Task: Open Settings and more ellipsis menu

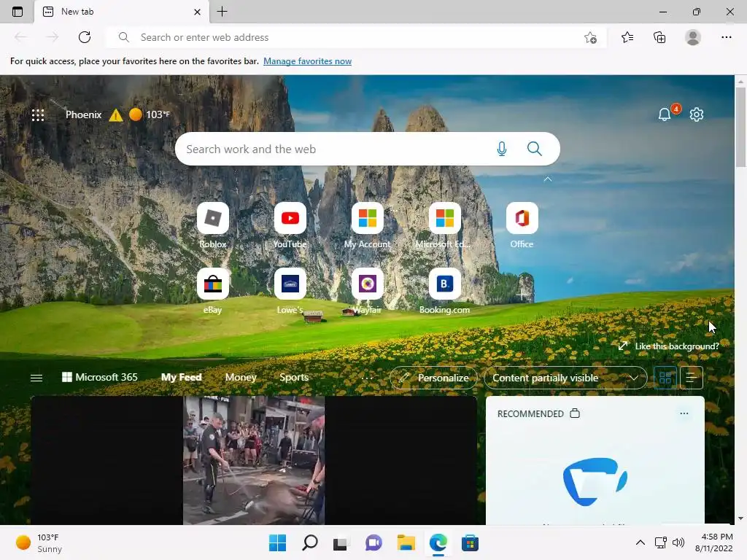Action: coord(726,37)
